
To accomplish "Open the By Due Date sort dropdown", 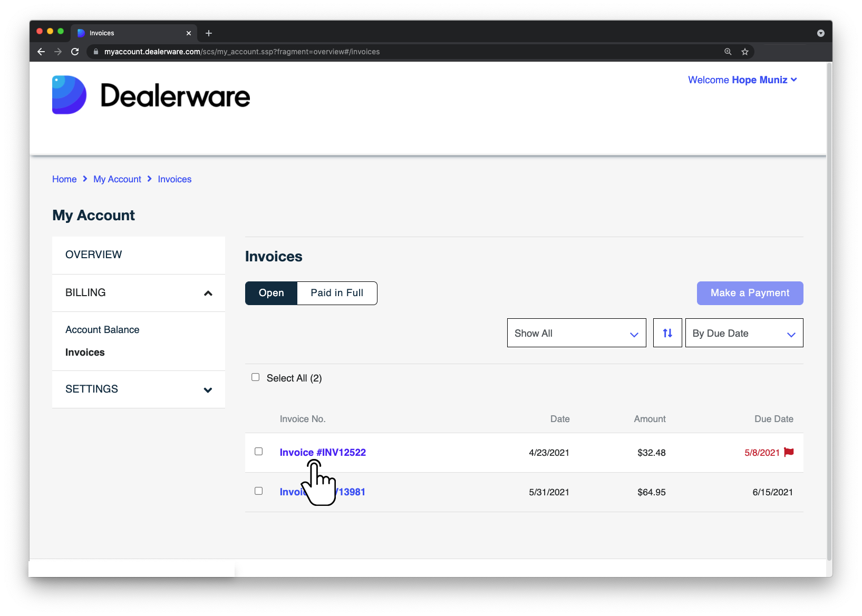I will pyautogui.click(x=744, y=333).
